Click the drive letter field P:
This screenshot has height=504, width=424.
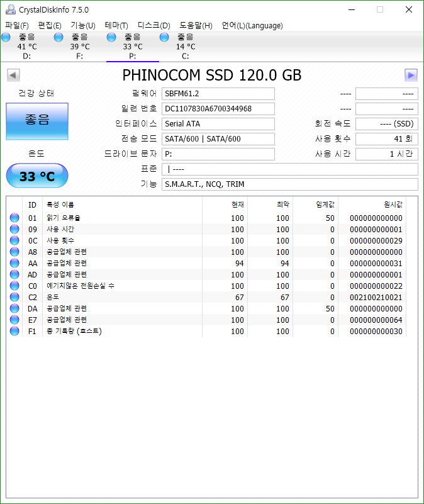218,154
